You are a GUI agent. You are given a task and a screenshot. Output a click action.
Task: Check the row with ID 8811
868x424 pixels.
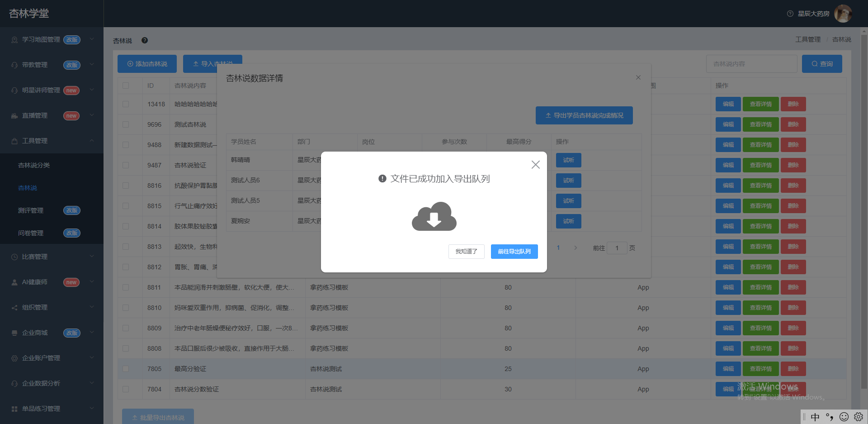pos(126,287)
